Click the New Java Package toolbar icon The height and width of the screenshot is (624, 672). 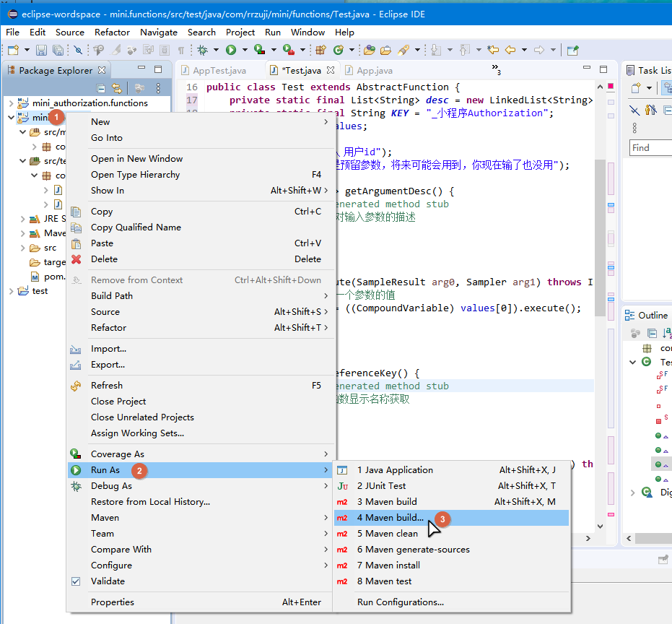(x=321, y=50)
